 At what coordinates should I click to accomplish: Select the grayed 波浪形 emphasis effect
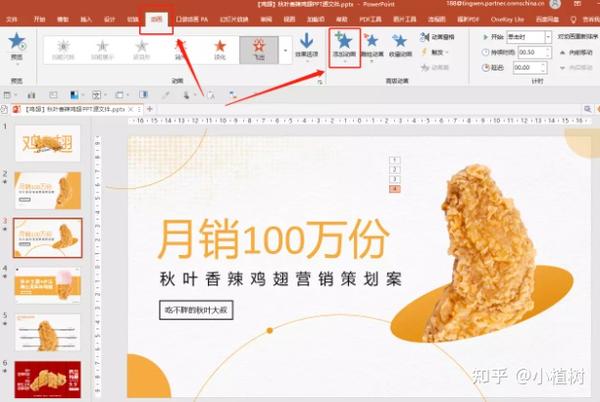tap(142, 50)
